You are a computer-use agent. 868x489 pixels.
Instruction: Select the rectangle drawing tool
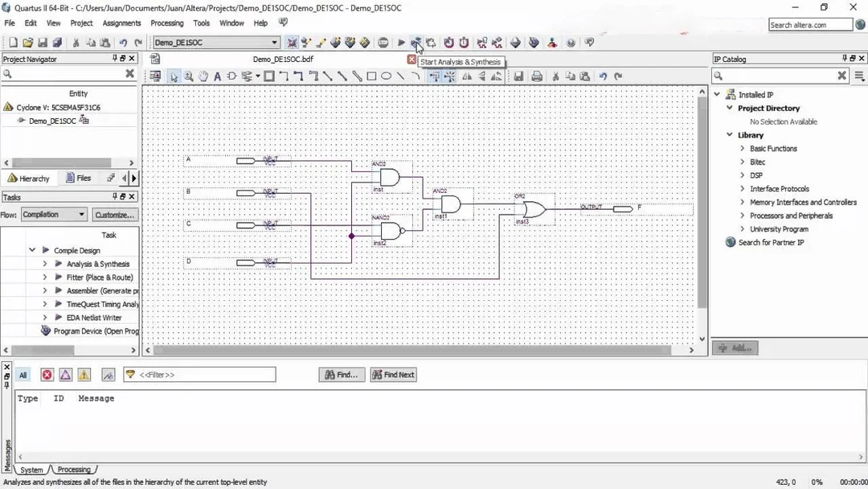coord(371,76)
